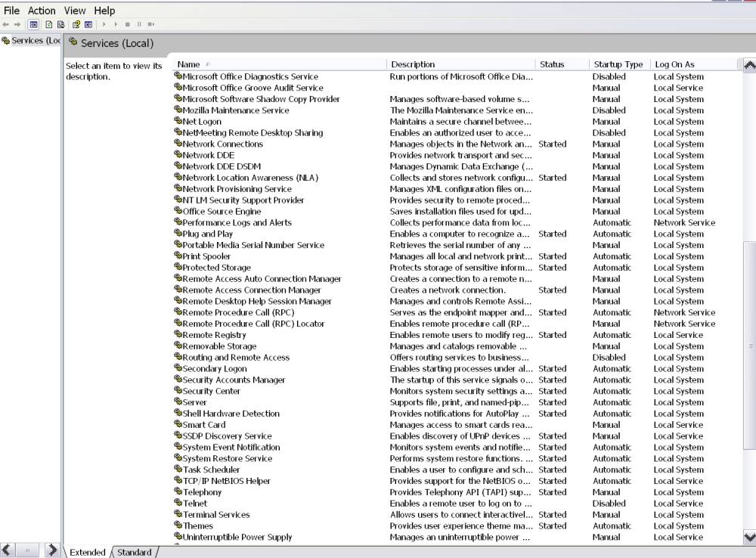Image resolution: width=756 pixels, height=558 pixels.
Task: Open the Help menu
Action: coord(104,10)
